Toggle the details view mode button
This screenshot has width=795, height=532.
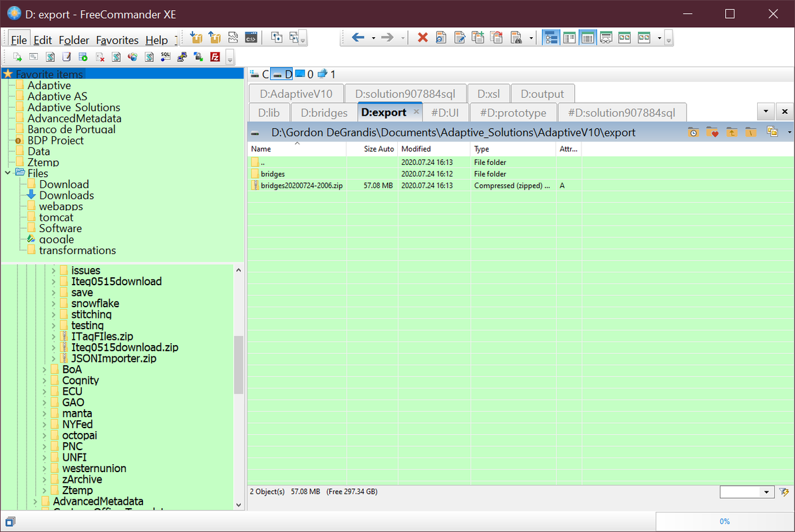587,37
